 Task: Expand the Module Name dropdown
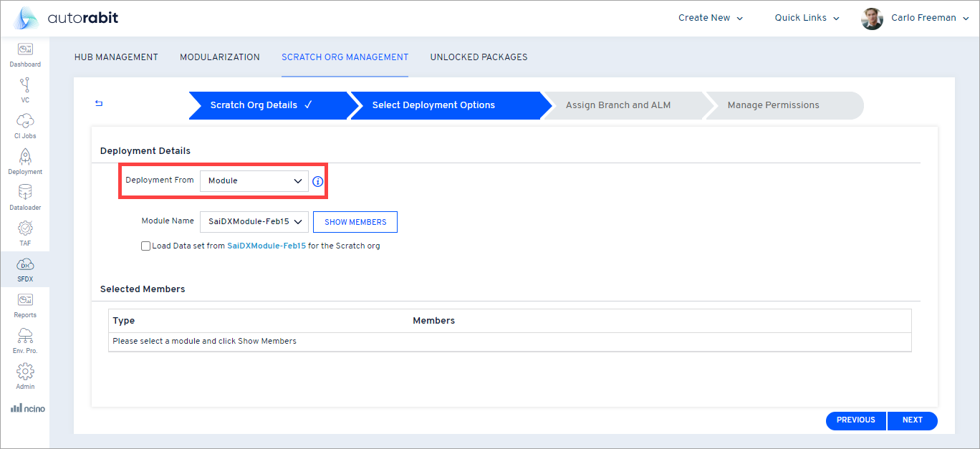tap(254, 221)
